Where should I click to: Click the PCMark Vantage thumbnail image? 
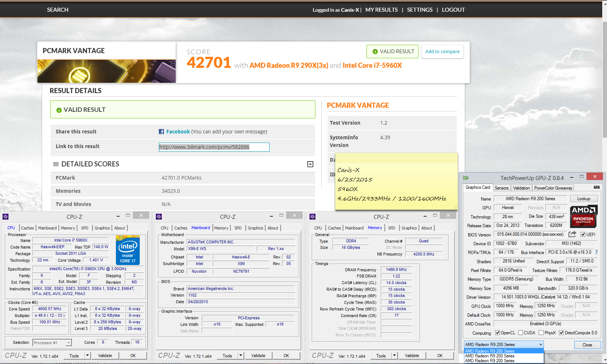(106, 71)
